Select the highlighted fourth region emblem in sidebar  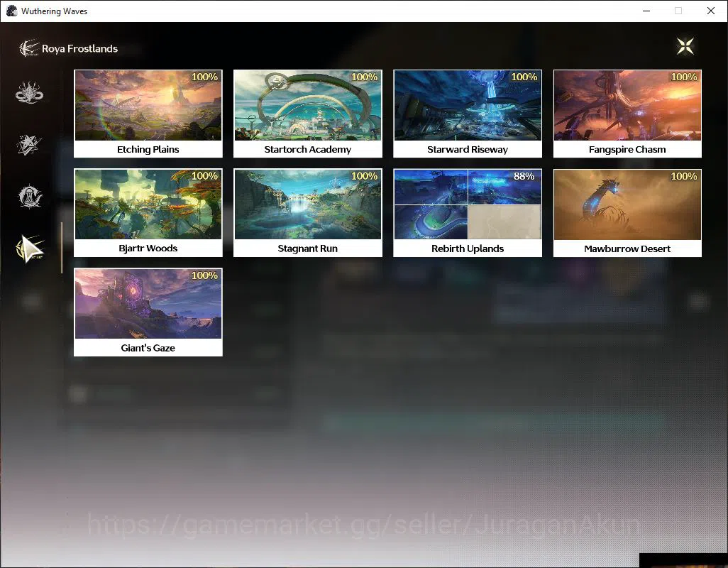tap(31, 248)
